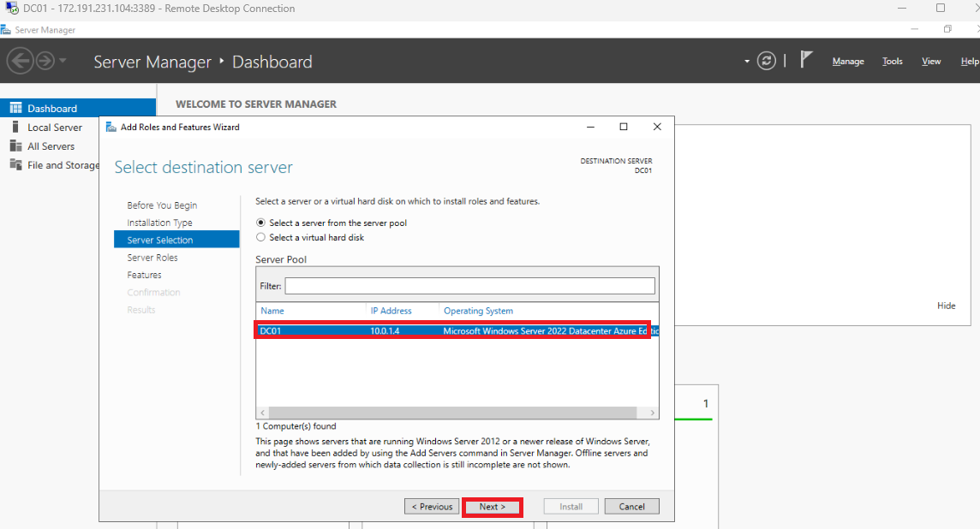The width and height of the screenshot is (980, 529).
Task: Click horizontal scrollbar left arrow
Action: pos(262,413)
